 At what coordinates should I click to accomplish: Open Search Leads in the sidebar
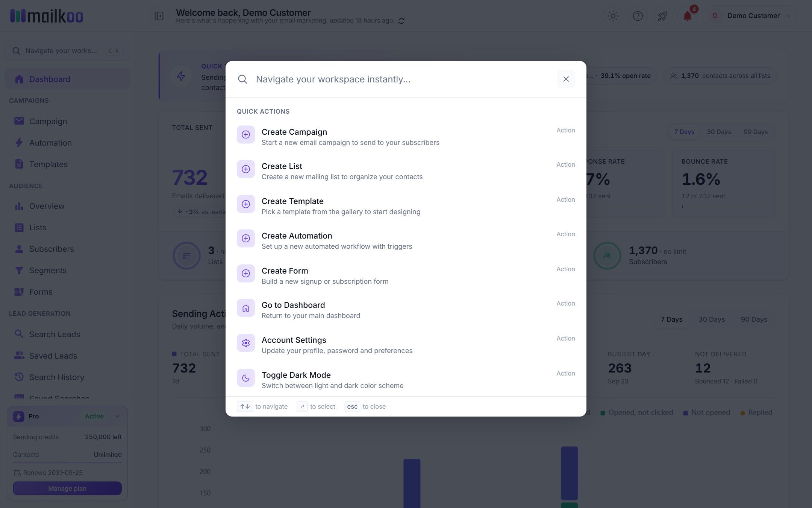click(x=67, y=334)
